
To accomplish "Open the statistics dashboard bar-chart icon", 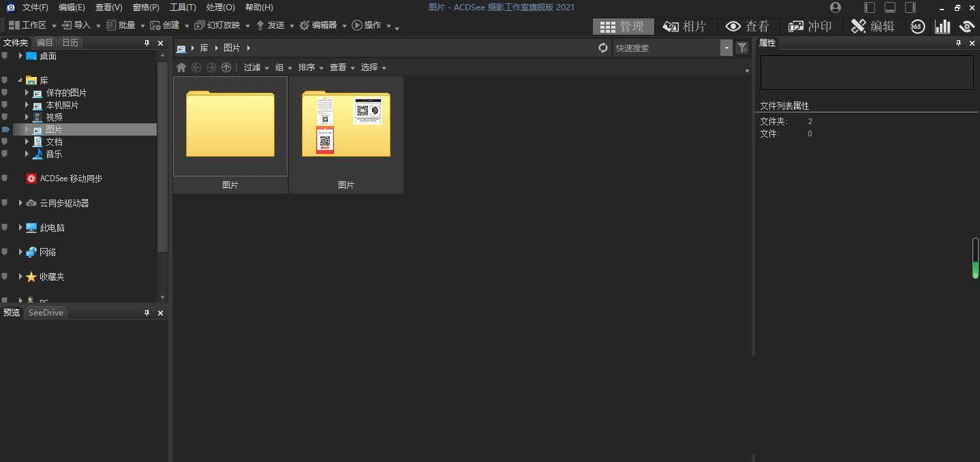I will [x=943, y=27].
